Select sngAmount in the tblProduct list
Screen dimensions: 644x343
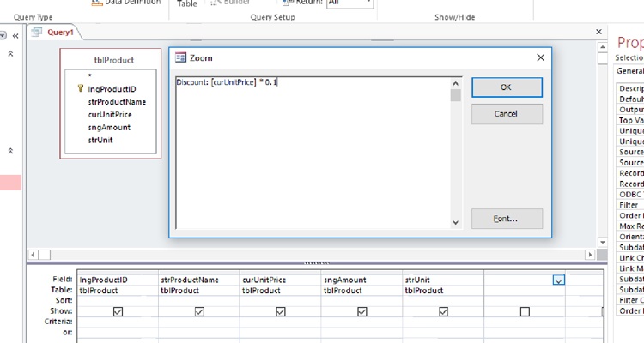[x=109, y=127]
